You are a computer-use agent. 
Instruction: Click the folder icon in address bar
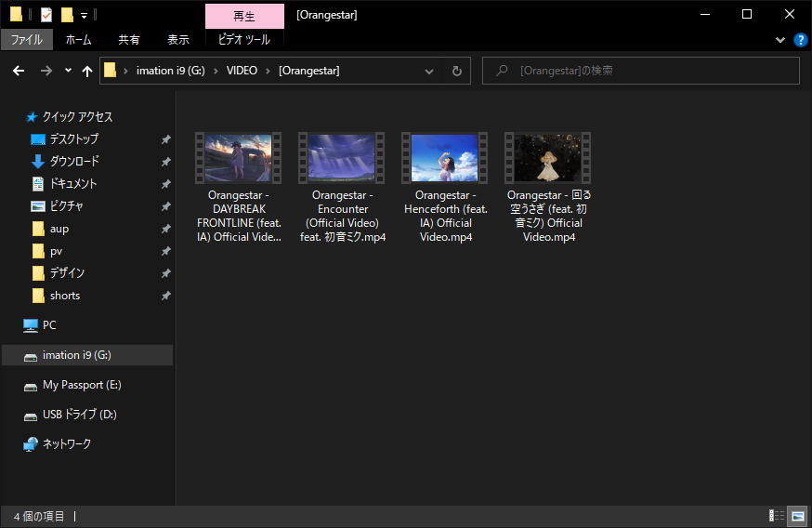pyautogui.click(x=110, y=70)
